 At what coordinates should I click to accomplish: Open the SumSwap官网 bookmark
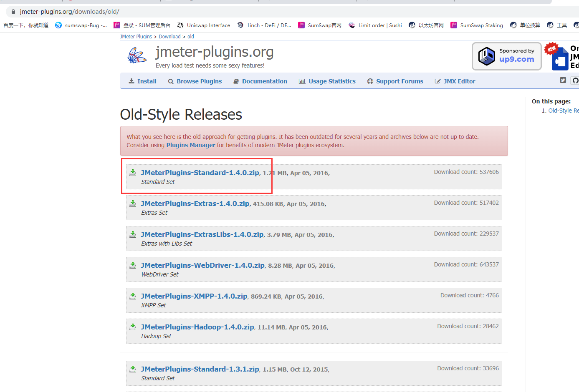click(x=320, y=25)
